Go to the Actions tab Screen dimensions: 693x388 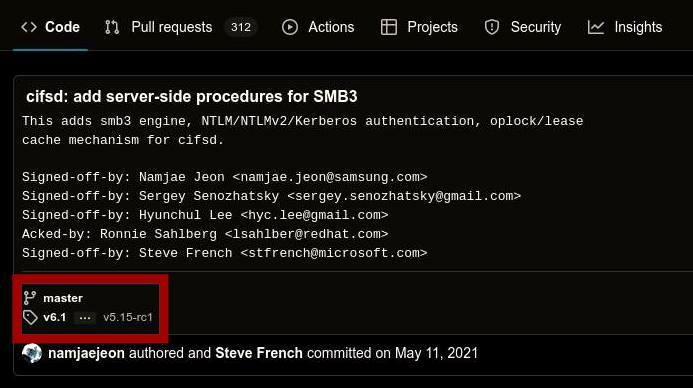318,27
